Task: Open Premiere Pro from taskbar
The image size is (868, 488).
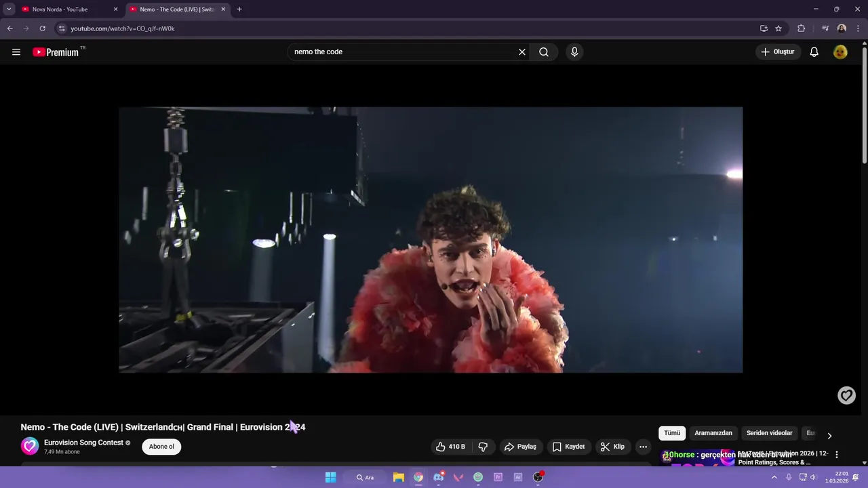Action: [x=498, y=477]
